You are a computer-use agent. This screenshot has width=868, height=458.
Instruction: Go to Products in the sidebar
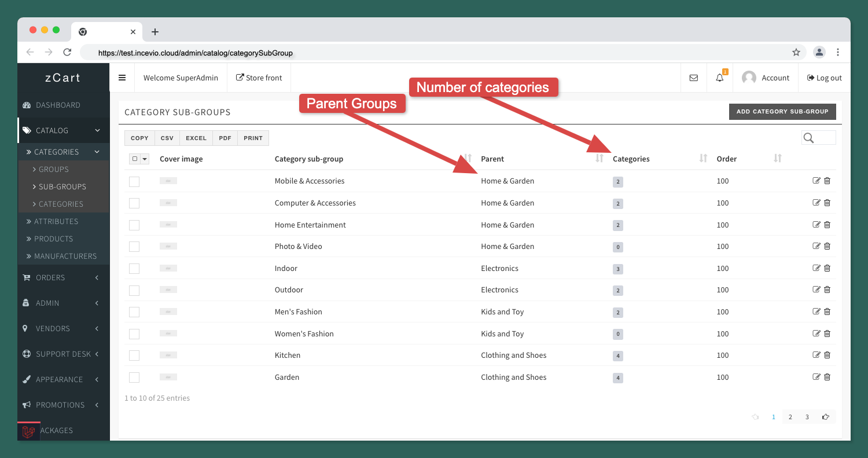[53, 239]
